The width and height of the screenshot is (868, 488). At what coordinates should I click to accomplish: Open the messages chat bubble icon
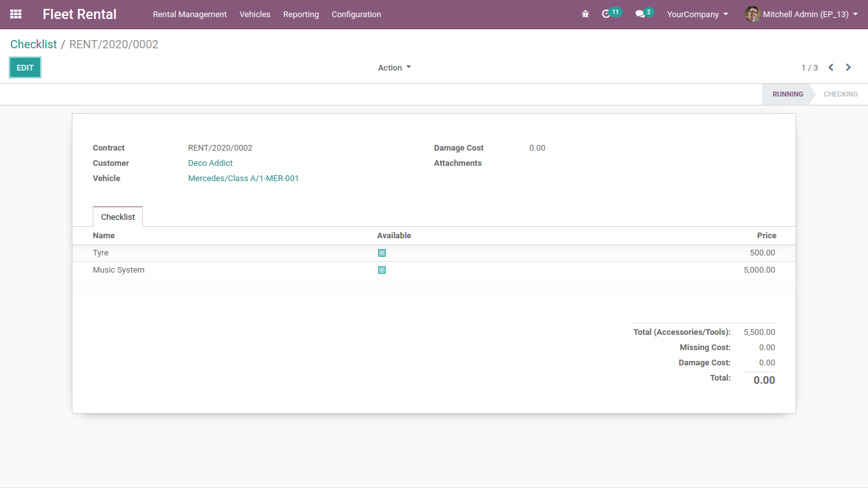640,14
